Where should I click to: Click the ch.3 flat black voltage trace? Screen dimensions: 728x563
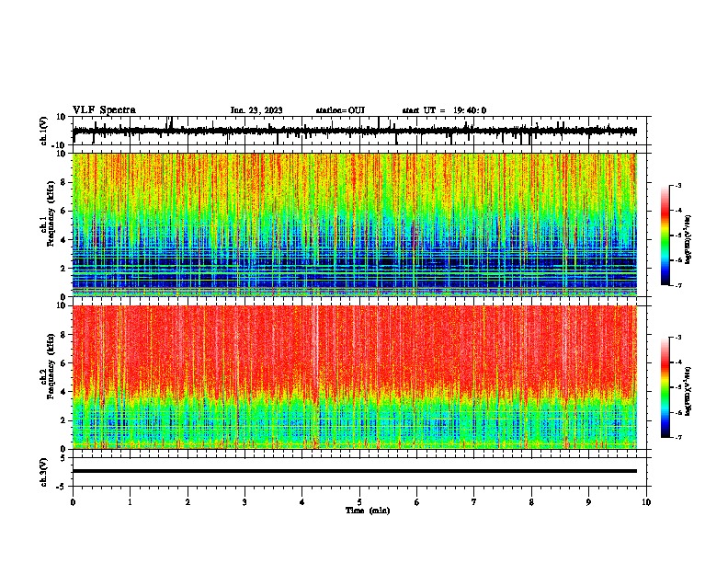[x=354, y=471]
